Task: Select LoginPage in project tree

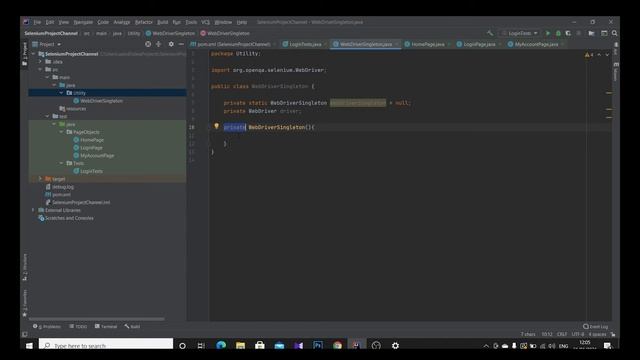Action: click(88, 148)
